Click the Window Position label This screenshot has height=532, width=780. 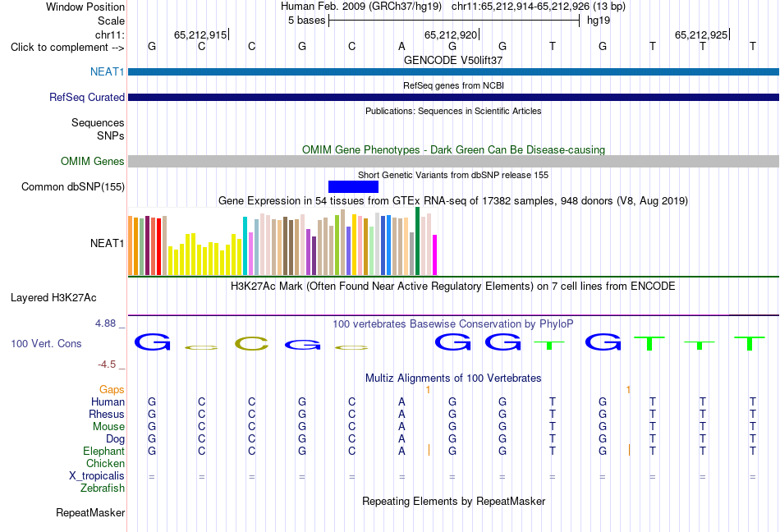(x=85, y=7)
